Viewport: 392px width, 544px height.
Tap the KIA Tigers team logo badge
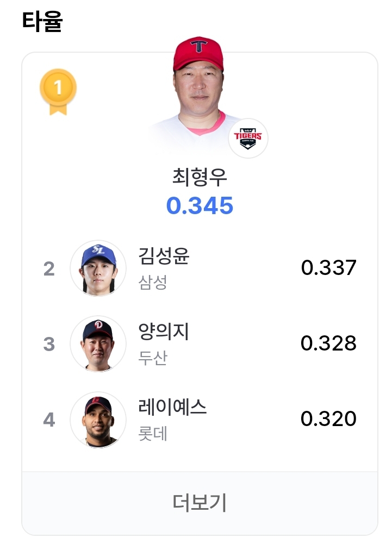point(248,138)
